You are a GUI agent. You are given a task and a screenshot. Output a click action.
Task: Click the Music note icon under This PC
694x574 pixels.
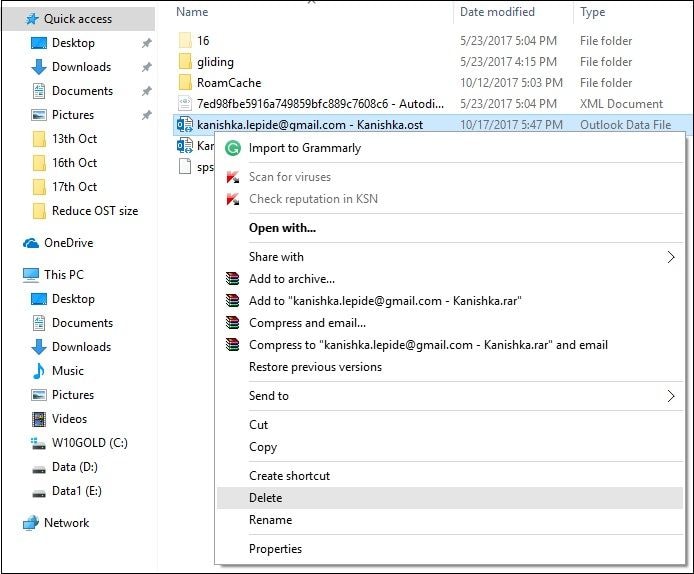(x=39, y=371)
